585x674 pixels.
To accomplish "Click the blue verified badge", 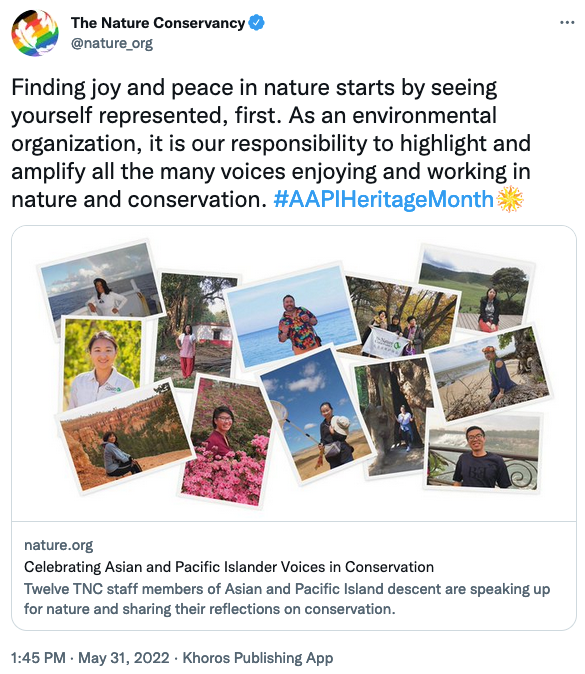I will (257, 23).
